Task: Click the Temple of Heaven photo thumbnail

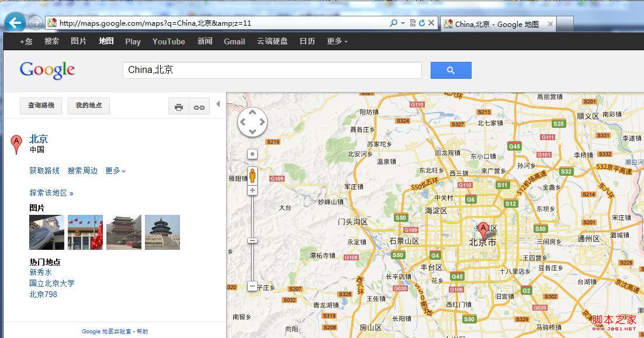Action: [x=162, y=232]
